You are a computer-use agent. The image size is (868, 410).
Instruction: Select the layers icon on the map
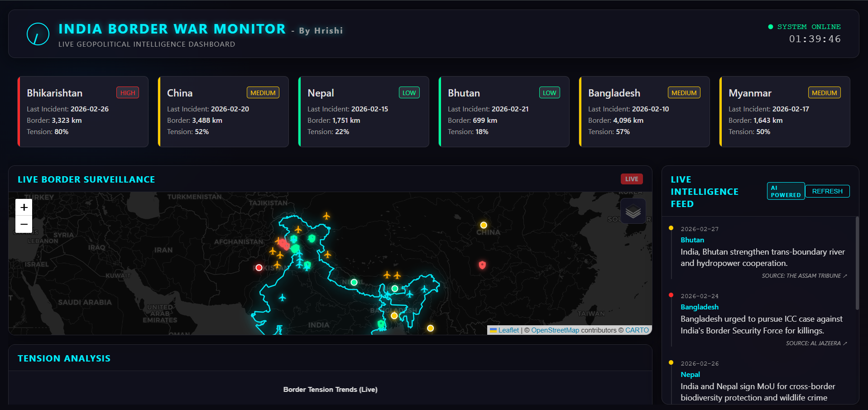(x=633, y=211)
